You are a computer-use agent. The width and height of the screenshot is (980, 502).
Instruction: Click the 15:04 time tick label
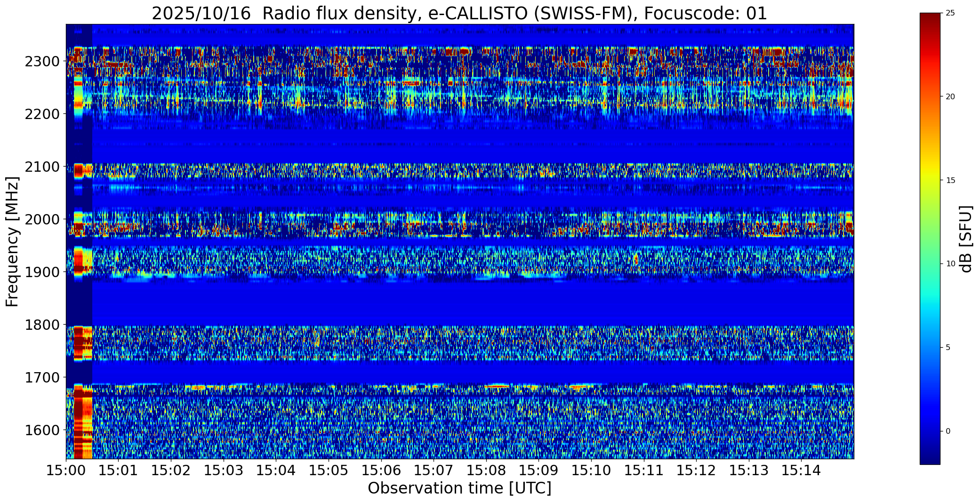click(x=276, y=470)
